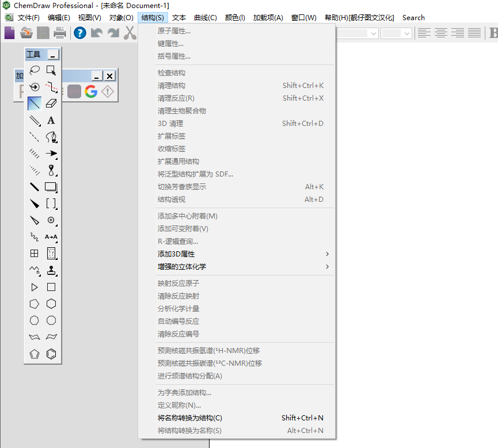Click the Search menu item
498x448 pixels.
[413, 18]
